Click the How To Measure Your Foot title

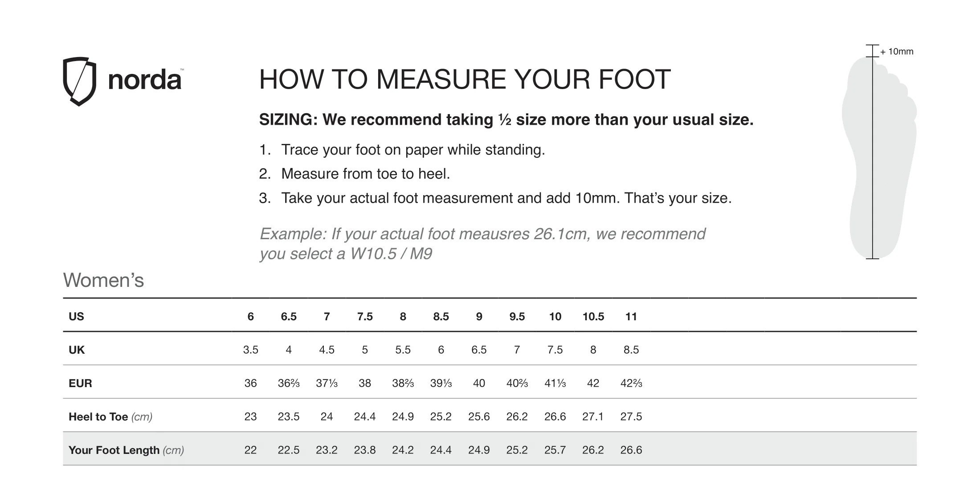coord(465,79)
